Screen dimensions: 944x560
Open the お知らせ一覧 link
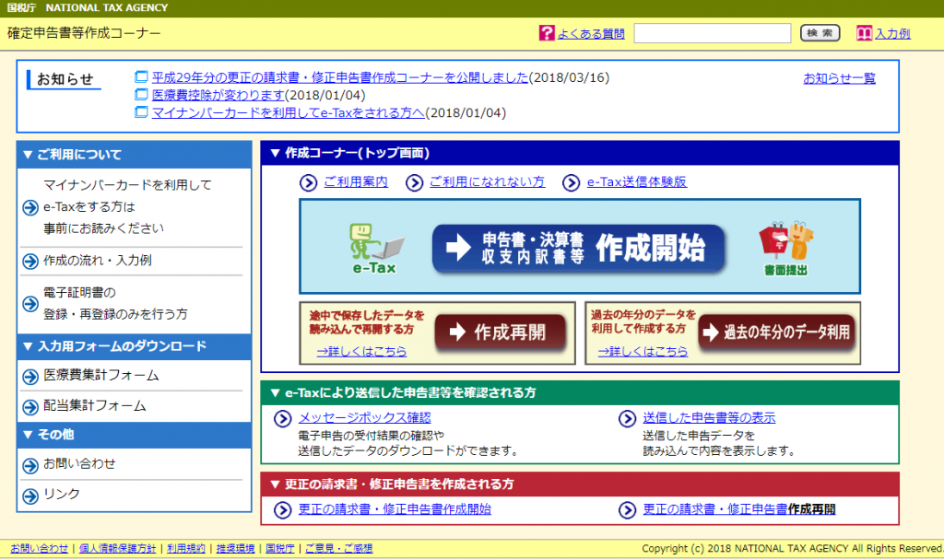click(x=839, y=78)
